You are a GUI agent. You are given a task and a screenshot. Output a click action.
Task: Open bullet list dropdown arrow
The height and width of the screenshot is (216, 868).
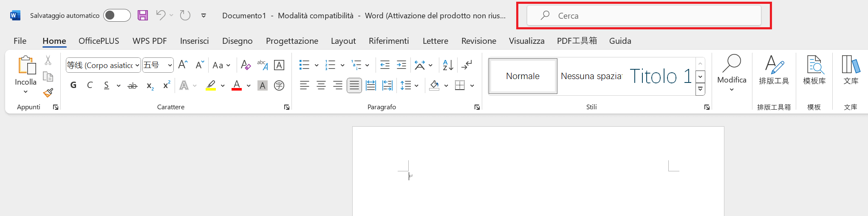point(317,65)
